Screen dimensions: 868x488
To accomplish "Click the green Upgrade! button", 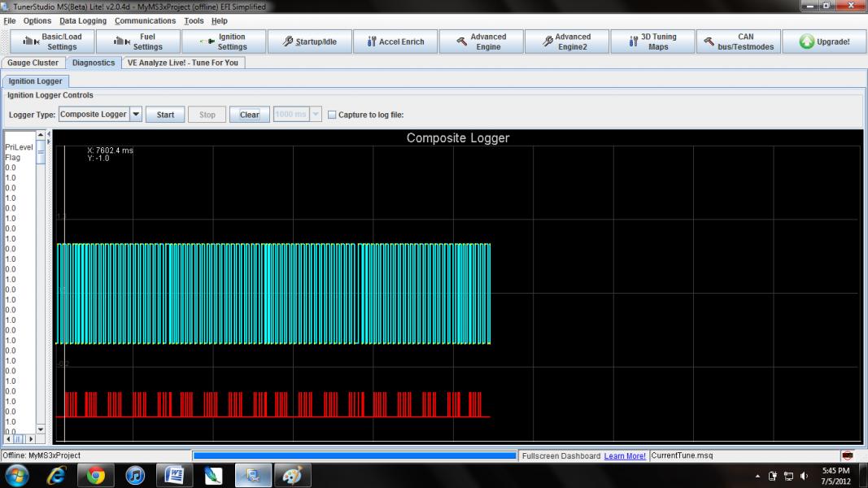I will [x=823, y=41].
